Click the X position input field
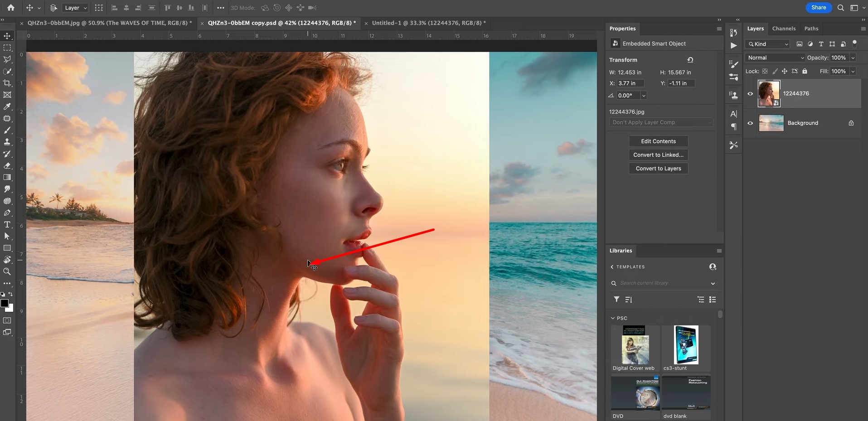The height and width of the screenshot is (421, 868). coord(630,83)
